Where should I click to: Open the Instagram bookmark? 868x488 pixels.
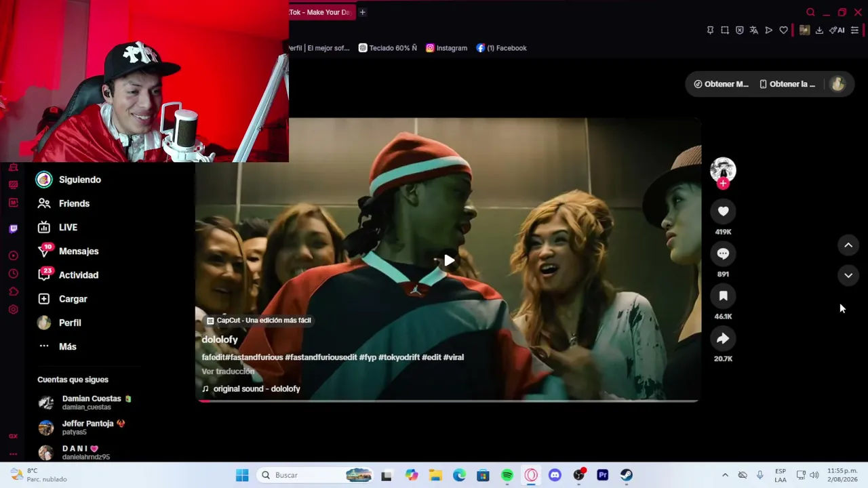(446, 48)
